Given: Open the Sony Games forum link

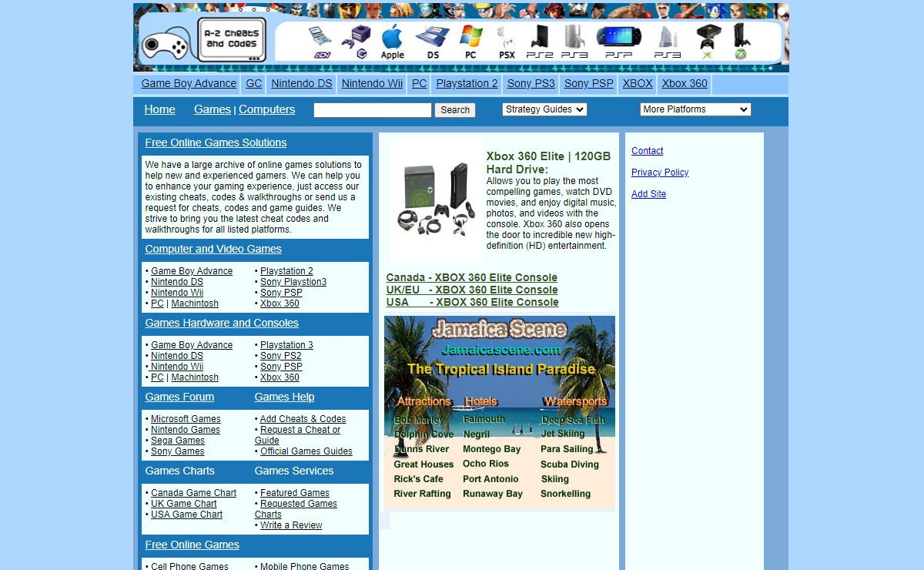Looking at the screenshot, I should point(178,451).
